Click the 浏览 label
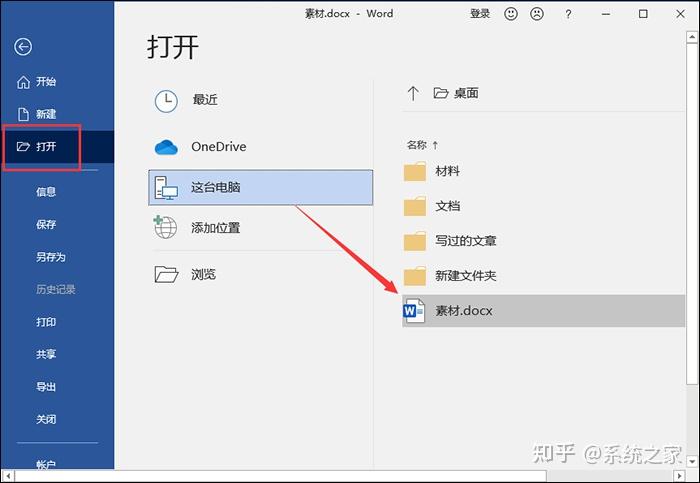Screen dimensions: 700x483 [x=204, y=274]
